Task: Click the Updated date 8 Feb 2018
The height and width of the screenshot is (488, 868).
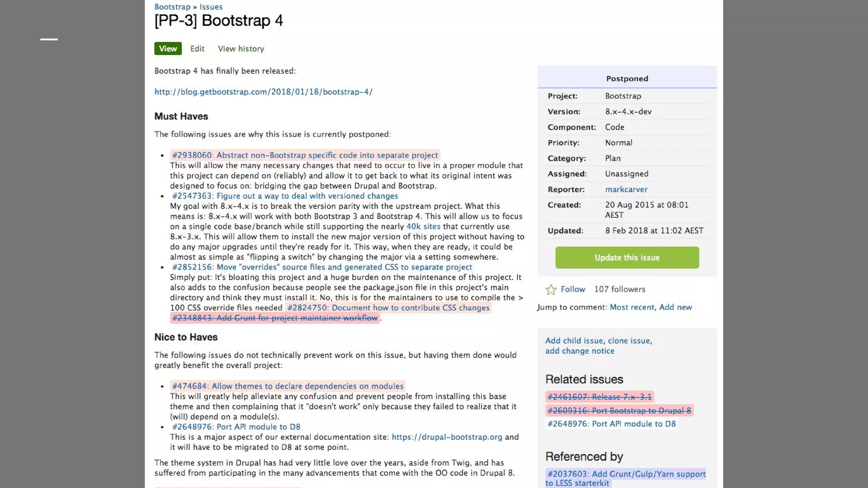Action: coord(654,230)
